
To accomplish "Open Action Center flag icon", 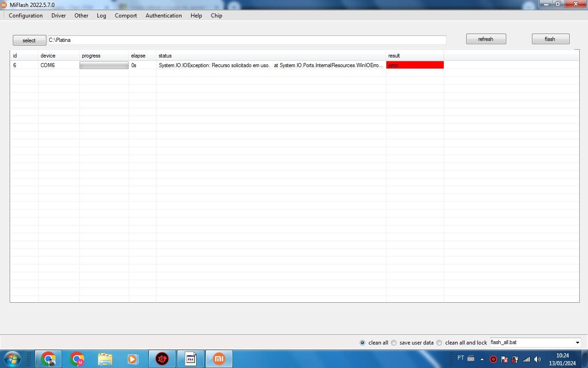I will point(504,359).
